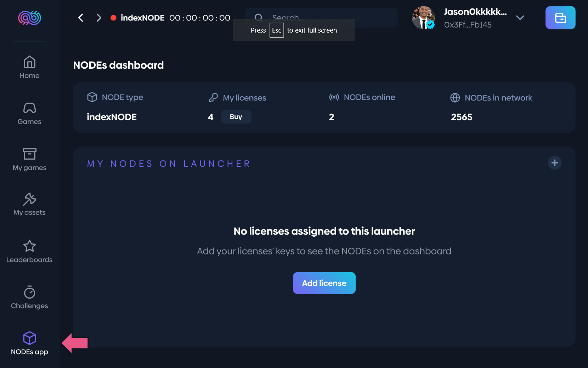The width and height of the screenshot is (588, 368).
Task: Click the Add license button
Action: [324, 283]
